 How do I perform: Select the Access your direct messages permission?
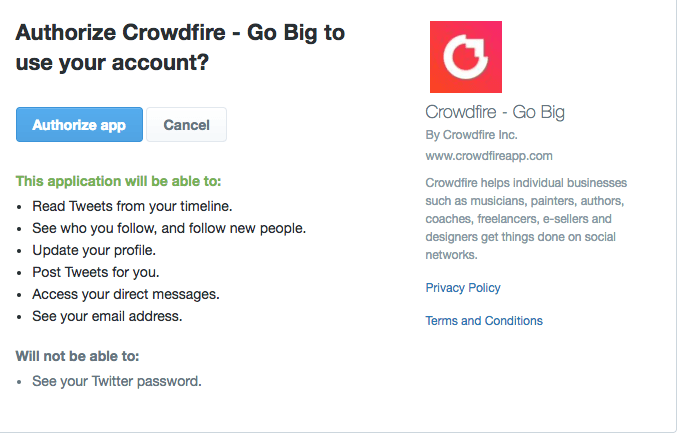pos(126,294)
